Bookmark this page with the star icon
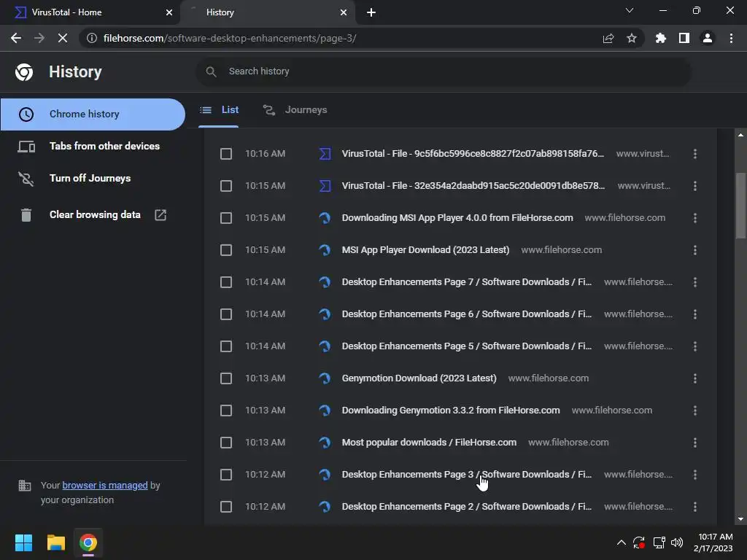Image resolution: width=747 pixels, height=560 pixels. coord(632,38)
